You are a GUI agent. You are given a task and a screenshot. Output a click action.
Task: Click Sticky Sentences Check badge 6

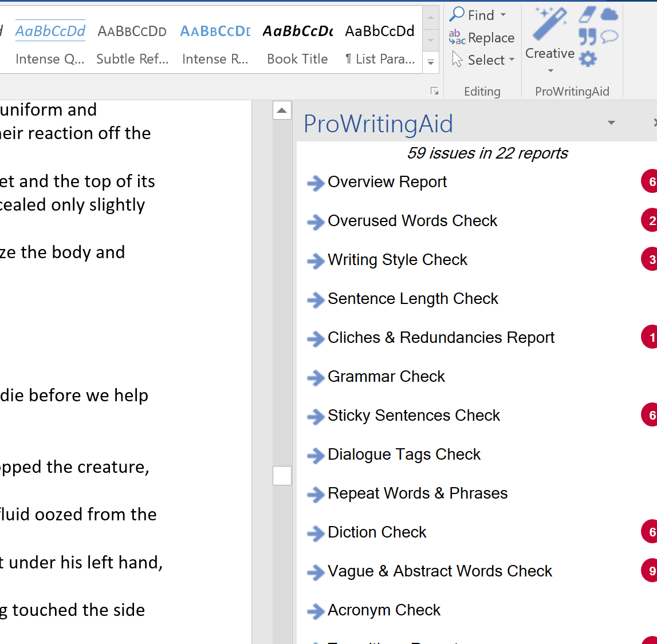(x=650, y=414)
